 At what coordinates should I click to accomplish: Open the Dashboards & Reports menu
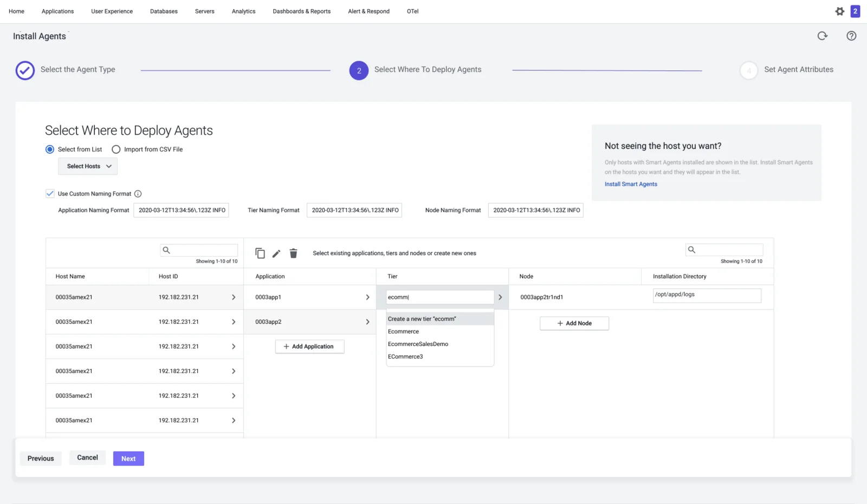[x=301, y=11]
